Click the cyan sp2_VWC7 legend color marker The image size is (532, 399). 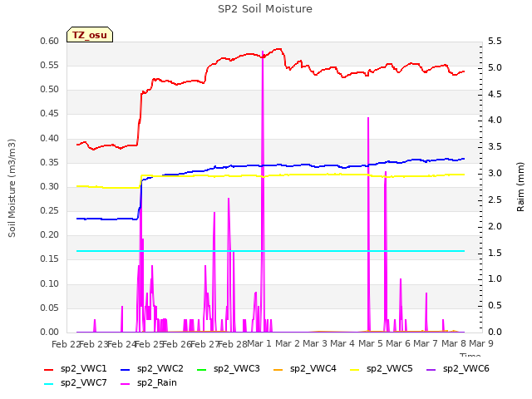[x=49, y=384]
